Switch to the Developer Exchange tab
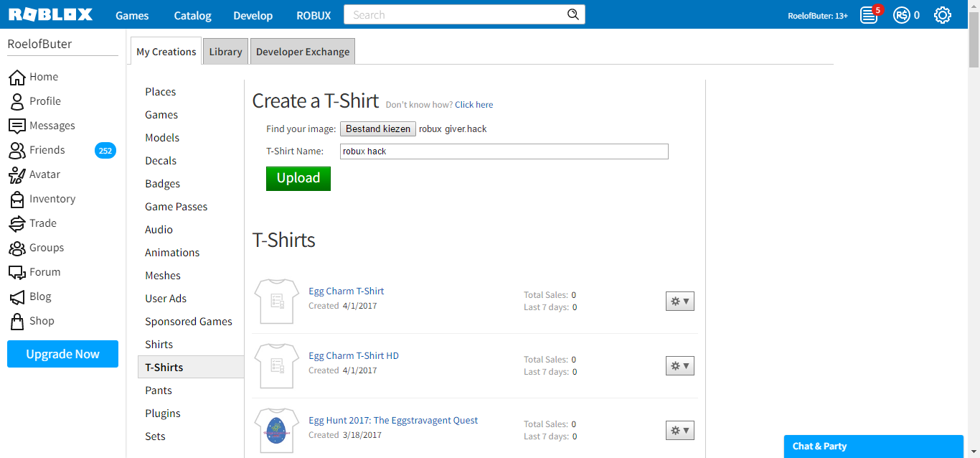 point(303,52)
